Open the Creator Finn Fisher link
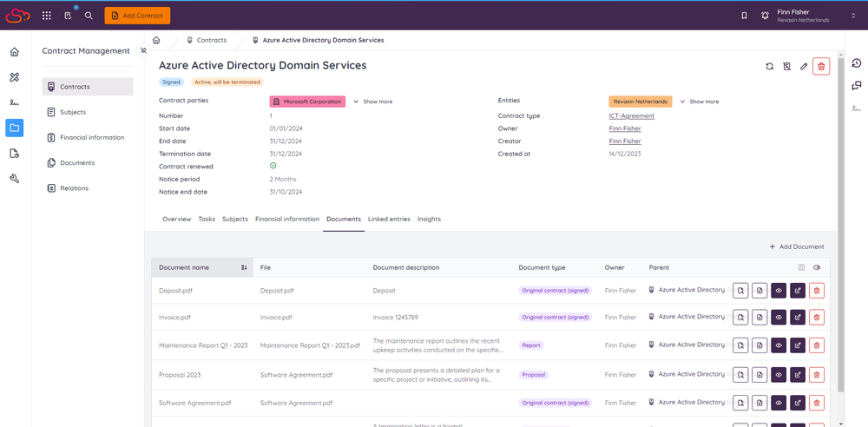Screen dimensions: 868x427 (x=624, y=141)
